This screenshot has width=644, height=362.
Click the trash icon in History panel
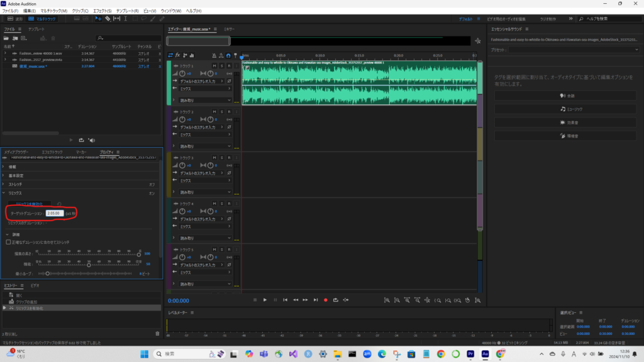pyautogui.click(x=157, y=333)
